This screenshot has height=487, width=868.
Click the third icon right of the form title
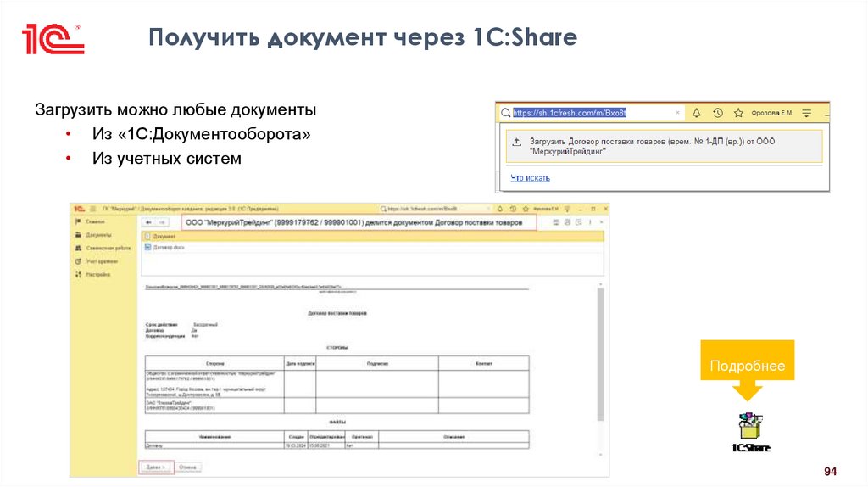click(578, 222)
